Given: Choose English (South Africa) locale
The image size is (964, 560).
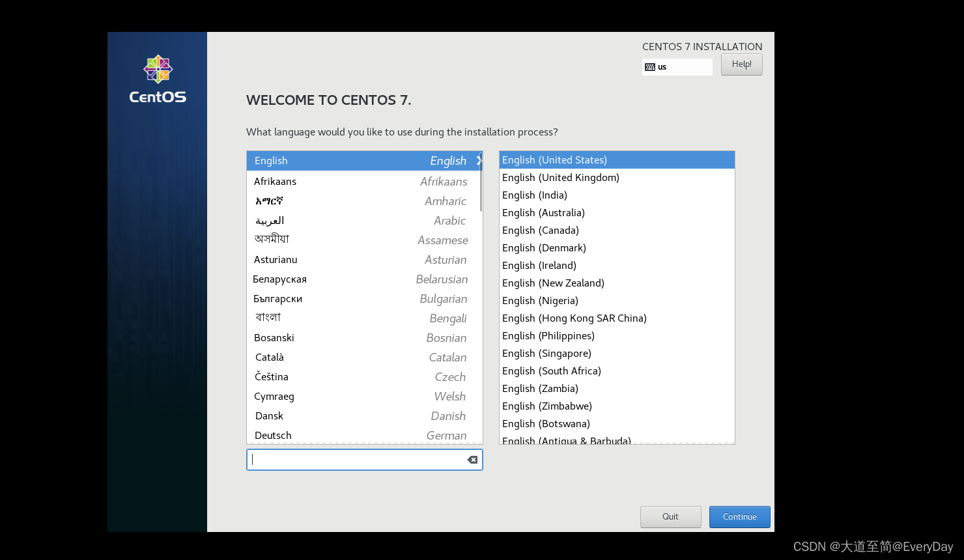Looking at the screenshot, I should tap(617, 371).
